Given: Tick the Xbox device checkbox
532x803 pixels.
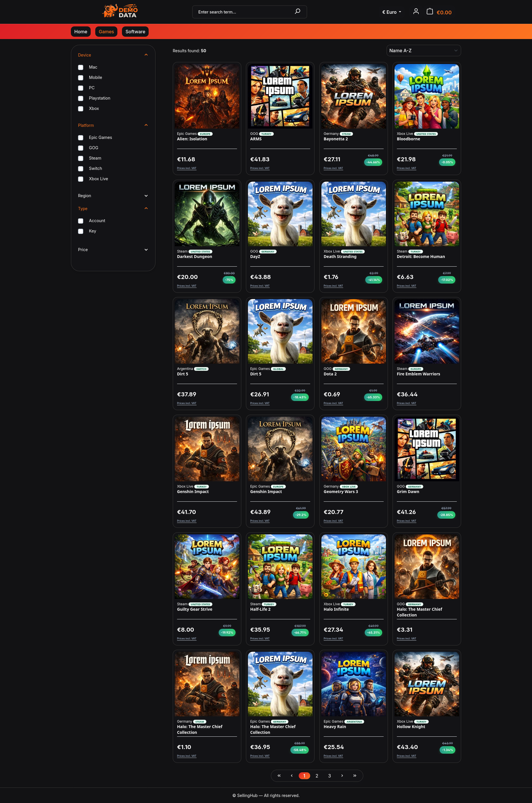Looking at the screenshot, I should click(x=81, y=108).
